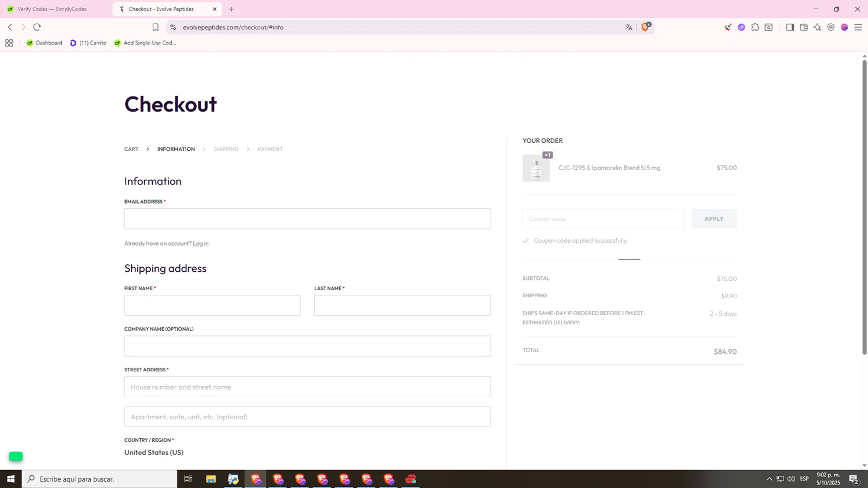The image size is (868, 488).
Task: Show hidden system tray icons
Action: (x=769, y=479)
